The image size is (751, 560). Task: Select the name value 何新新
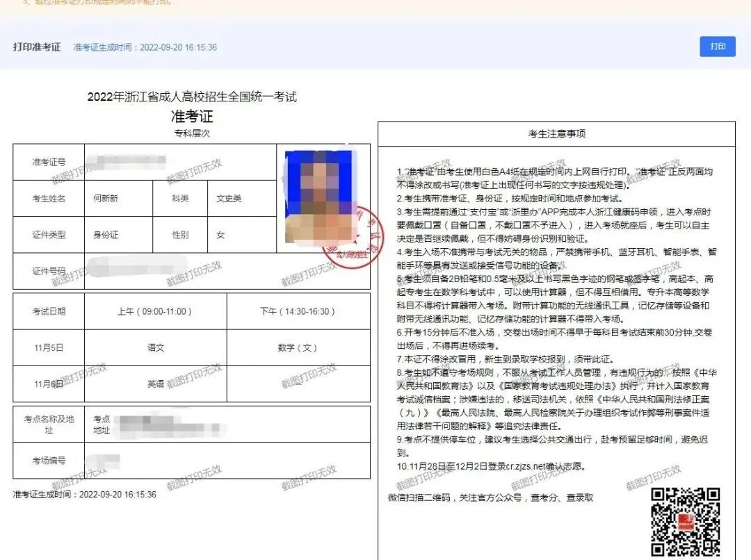pos(106,198)
